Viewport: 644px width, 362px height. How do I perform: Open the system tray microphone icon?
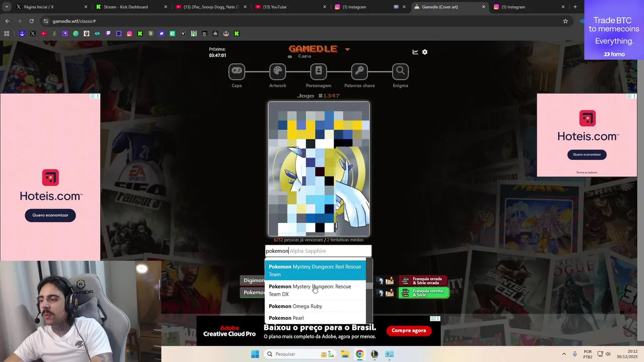pyautogui.click(x=575, y=354)
